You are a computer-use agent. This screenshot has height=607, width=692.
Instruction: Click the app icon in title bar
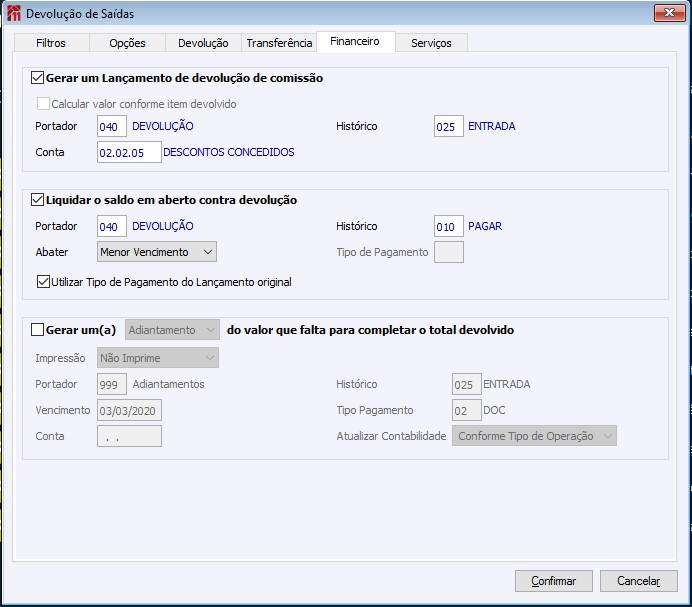coord(14,13)
